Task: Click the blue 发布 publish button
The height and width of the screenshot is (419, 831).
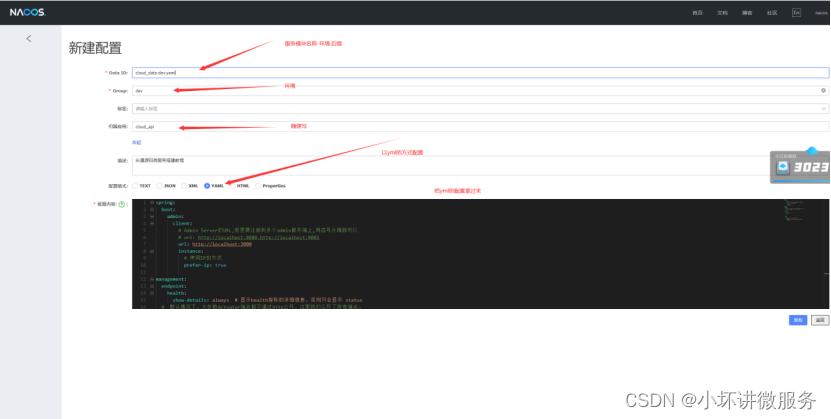Action: [798, 320]
